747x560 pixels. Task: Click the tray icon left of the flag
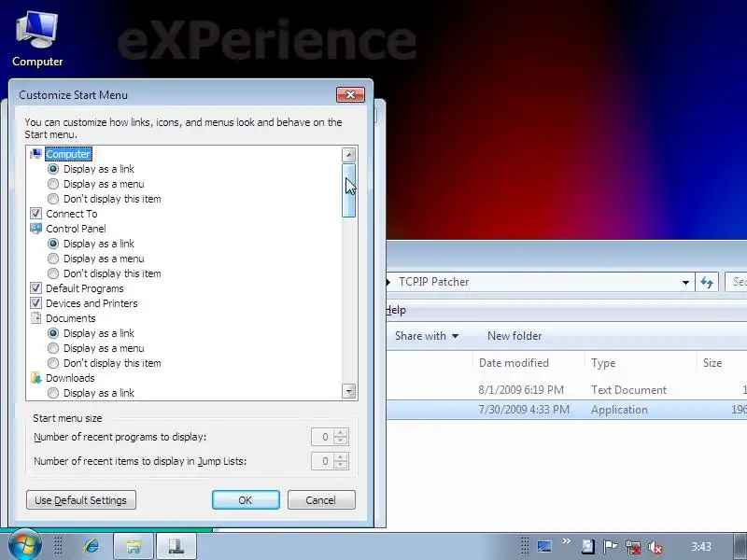(588, 547)
